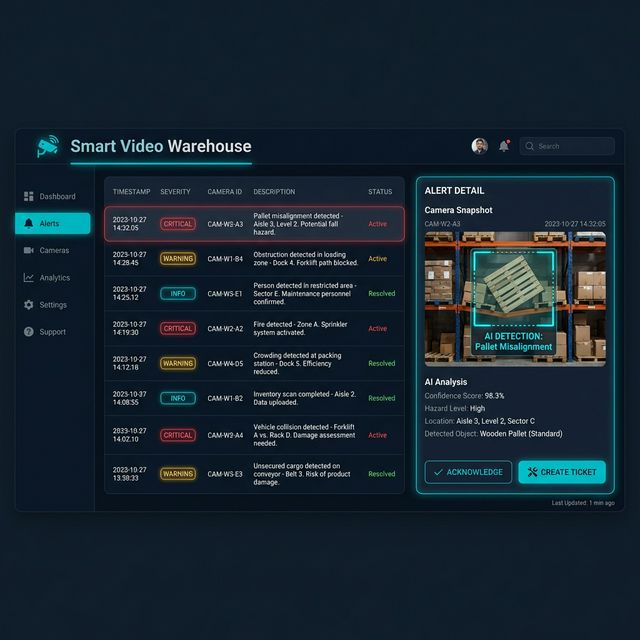The height and width of the screenshot is (640, 640).
Task: Click the AI DETECTION Pallet Misalignment label
Action: 513,342
